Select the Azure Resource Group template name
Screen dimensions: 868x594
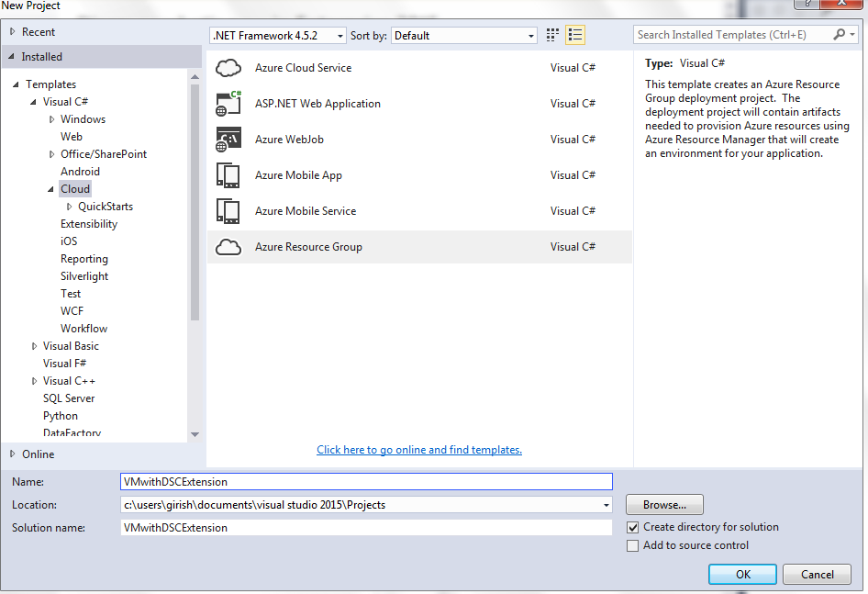coord(308,247)
